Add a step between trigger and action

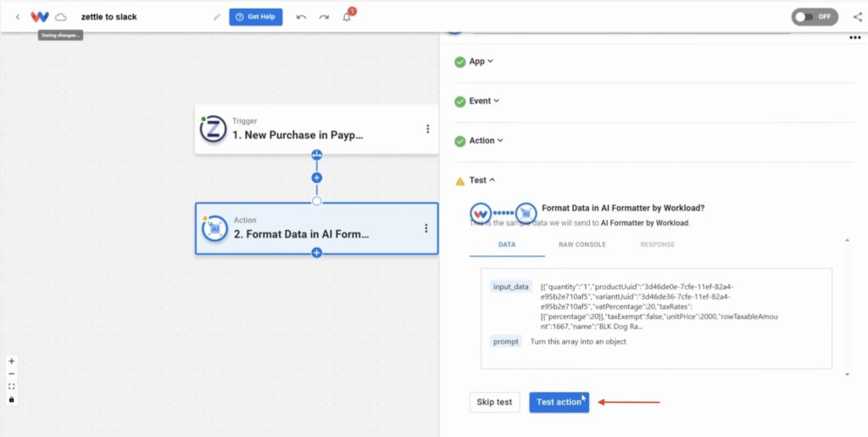(x=317, y=178)
